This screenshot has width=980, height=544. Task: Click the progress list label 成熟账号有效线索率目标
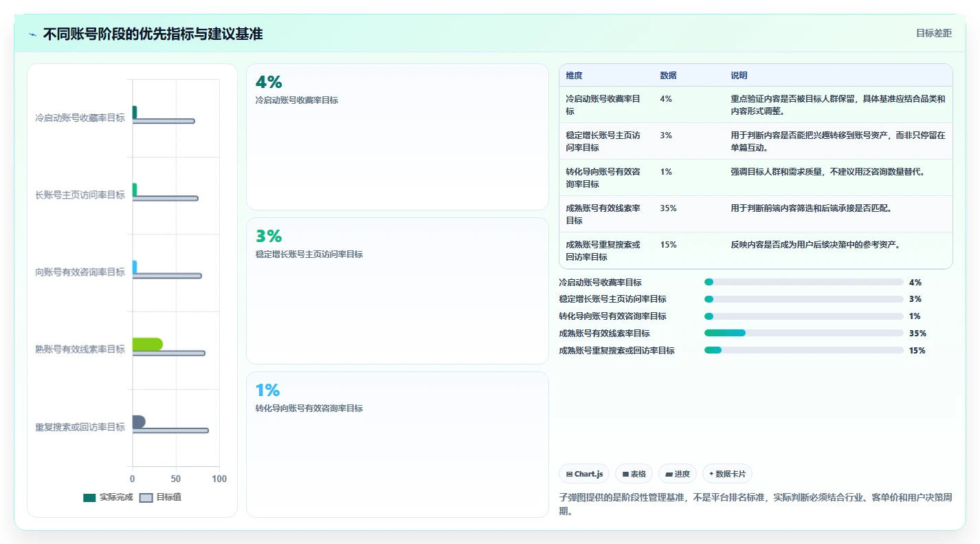(604, 334)
